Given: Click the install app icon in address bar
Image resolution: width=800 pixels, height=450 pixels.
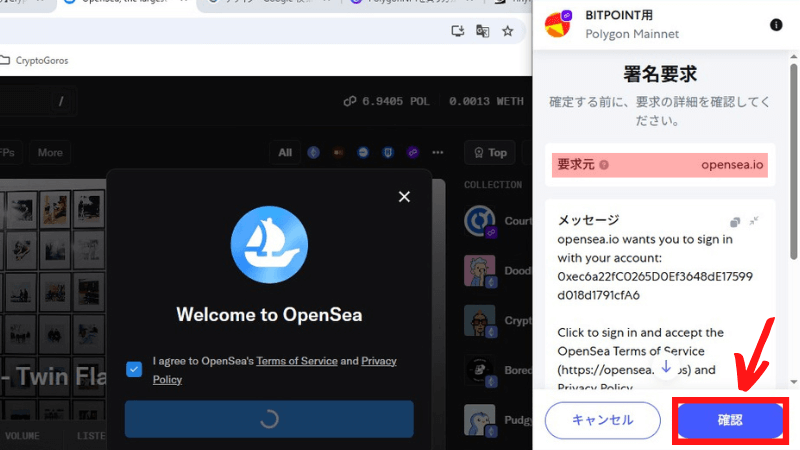Looking at the screenshot, I should 458,31.
